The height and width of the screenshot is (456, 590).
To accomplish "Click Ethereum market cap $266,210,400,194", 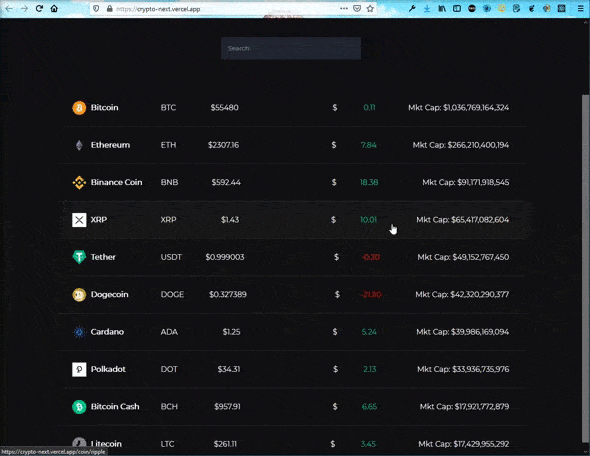I will point(478,145).
